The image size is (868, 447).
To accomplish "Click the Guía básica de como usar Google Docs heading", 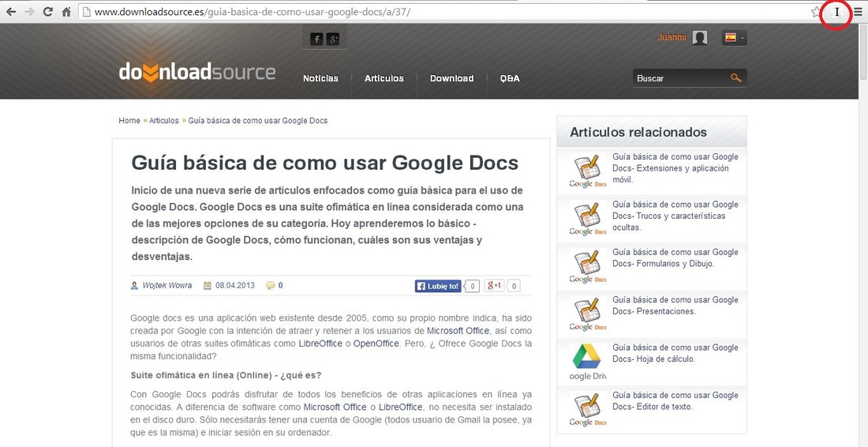I will coord(325,163).
